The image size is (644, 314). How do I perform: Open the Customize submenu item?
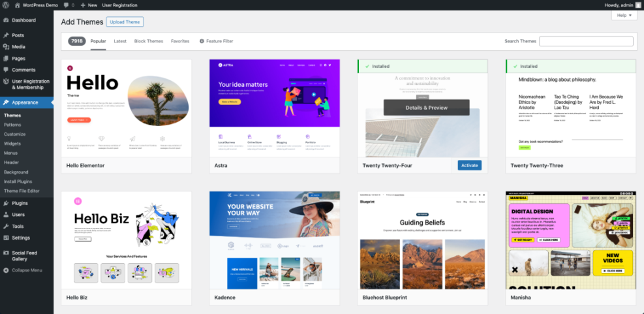tap(15, 134)
